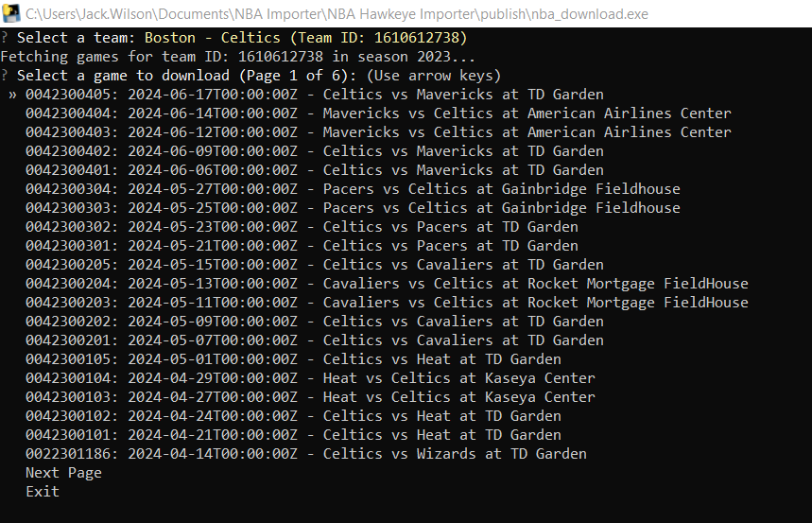
Task: Pick game 0042300402 dated 2024-06-09
Action: tap(315, 150)
